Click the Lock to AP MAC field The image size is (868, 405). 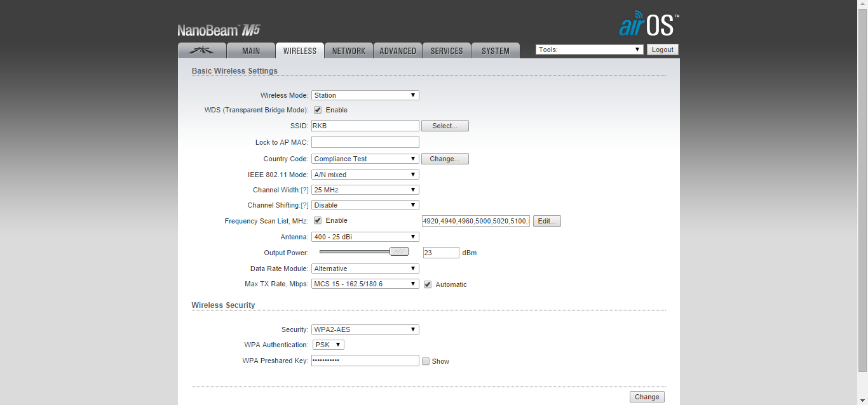coord(365,142)
